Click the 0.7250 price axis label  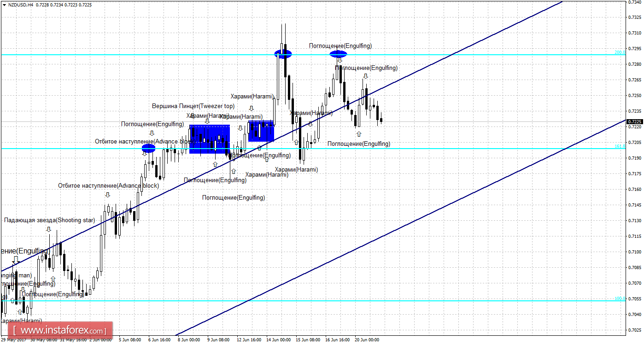pos(634,96)
